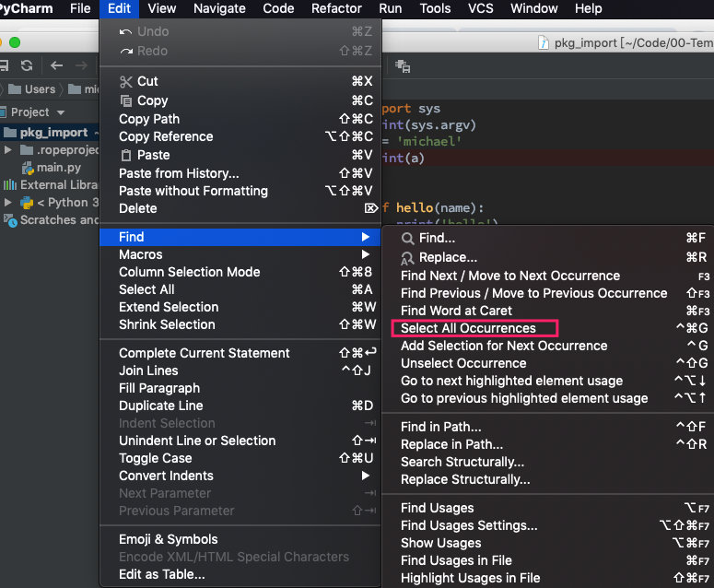Click the pkg_import project folder icon
Image resolution: width=714 pixels, height=588 pixels.
[10, 133]
